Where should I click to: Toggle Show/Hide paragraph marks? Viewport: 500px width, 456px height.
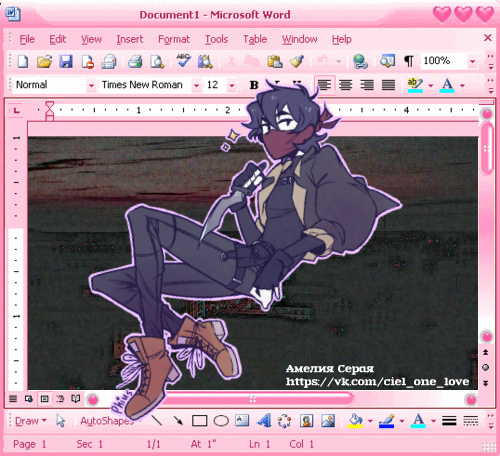(409, 61)
